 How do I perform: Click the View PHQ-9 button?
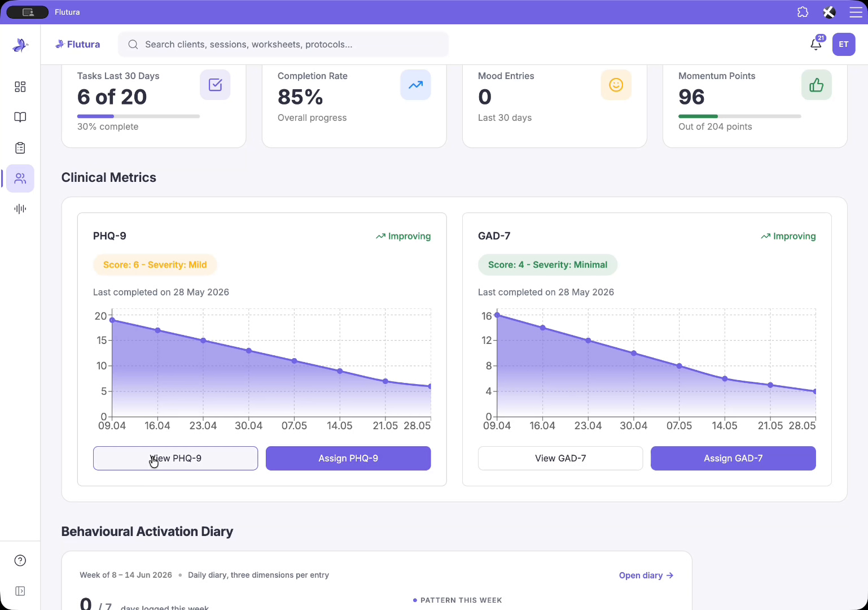tap(176, 458)
